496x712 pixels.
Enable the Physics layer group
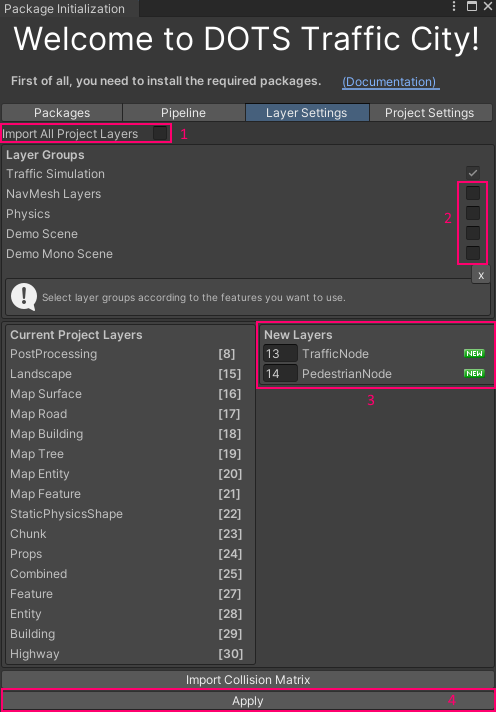pos(473,213)
